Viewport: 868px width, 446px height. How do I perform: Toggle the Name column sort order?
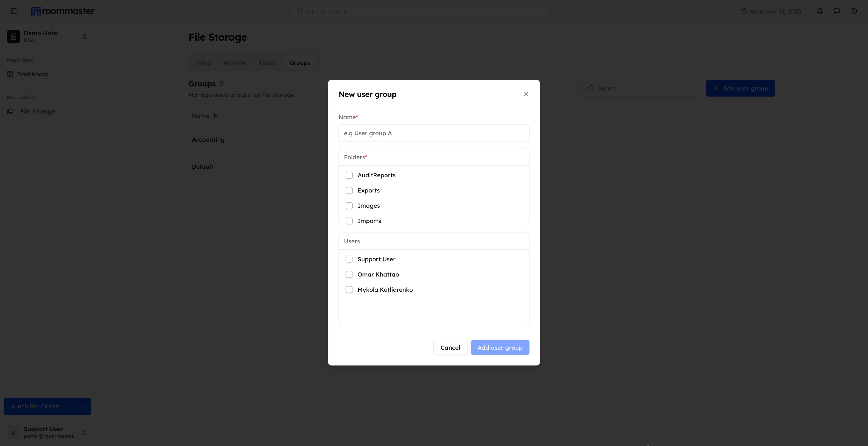click(216, 116)
